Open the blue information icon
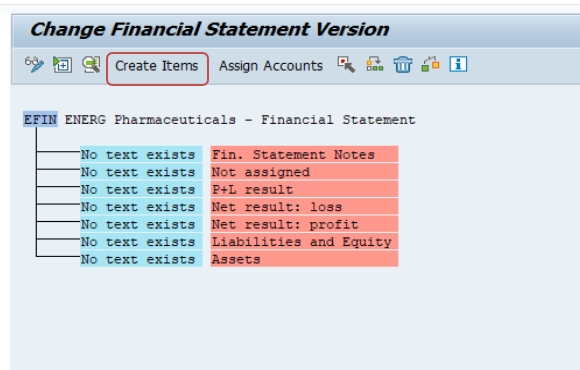This screenshot has height=370, width=580. [x=458, y=64]
